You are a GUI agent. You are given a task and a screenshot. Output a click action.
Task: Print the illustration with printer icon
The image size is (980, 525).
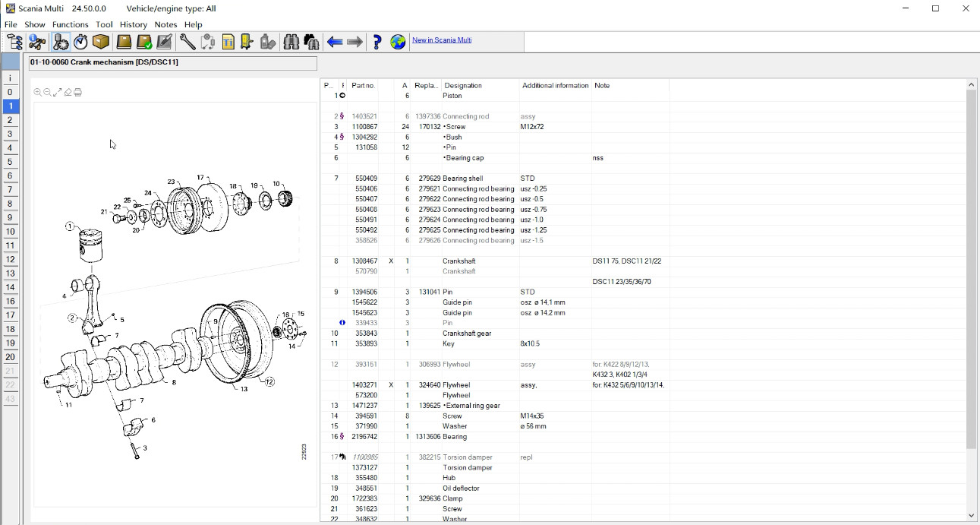tap(77, 92)
